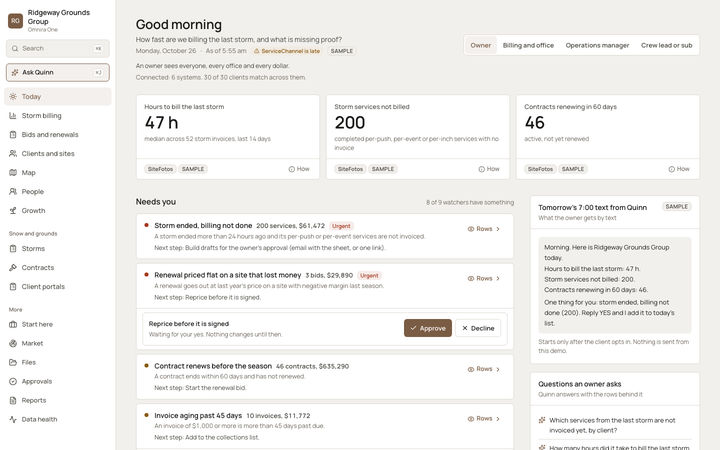Click the '47 h' metric value
720x450 pixels.
pyautogui.click(x=161, y=123)
